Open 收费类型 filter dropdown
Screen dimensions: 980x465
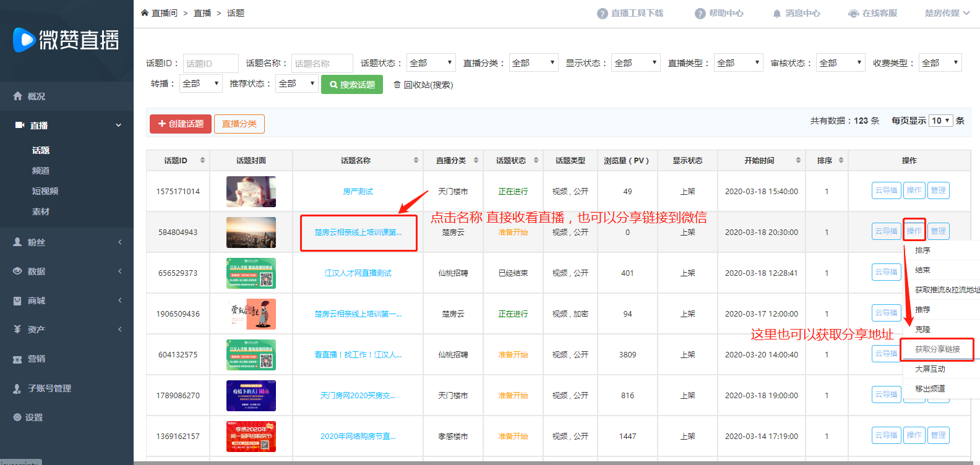(940, 62)
